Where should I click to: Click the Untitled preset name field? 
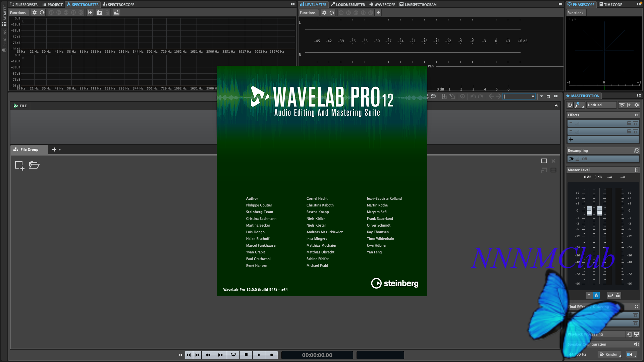pyautogui.click(x=601, y=105)
